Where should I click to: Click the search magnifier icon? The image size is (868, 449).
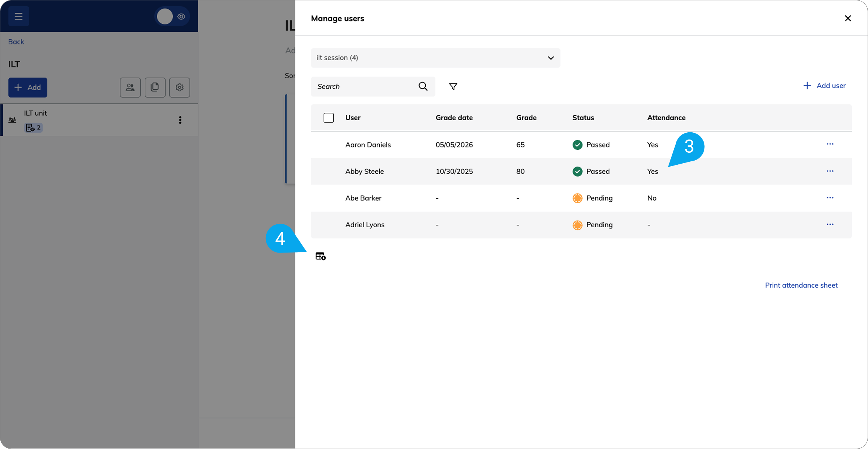click(423, 86)
